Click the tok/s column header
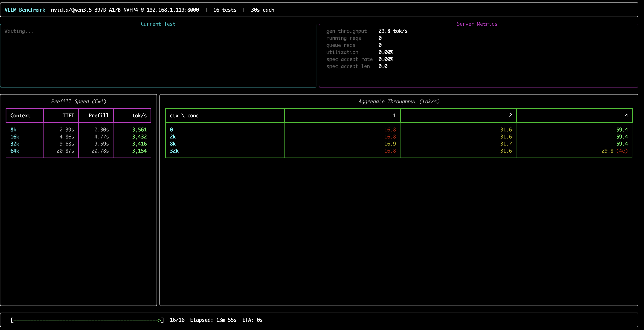The image size is (644, 330). point(139,116)
